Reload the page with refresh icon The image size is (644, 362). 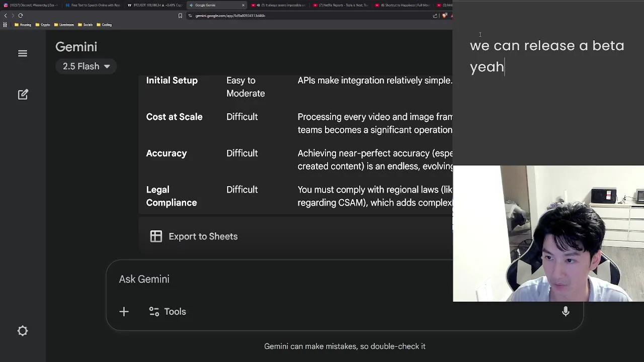coord(21,16)
